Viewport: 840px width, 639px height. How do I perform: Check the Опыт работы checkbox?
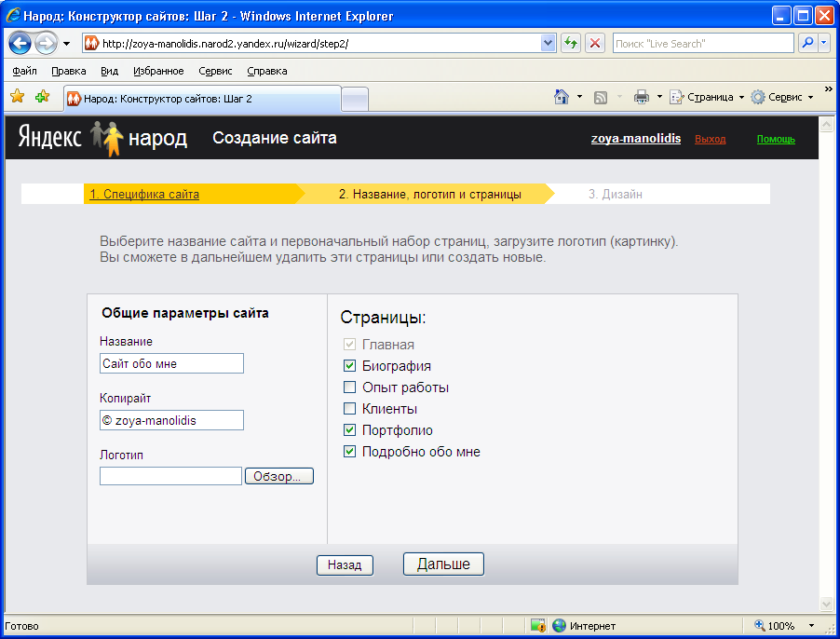(349, 387)
